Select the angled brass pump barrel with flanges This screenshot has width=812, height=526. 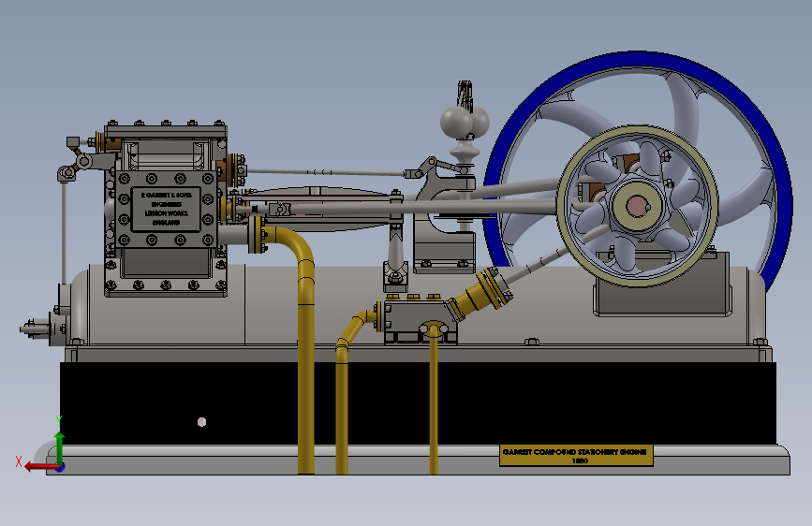[x=479, y=296]
